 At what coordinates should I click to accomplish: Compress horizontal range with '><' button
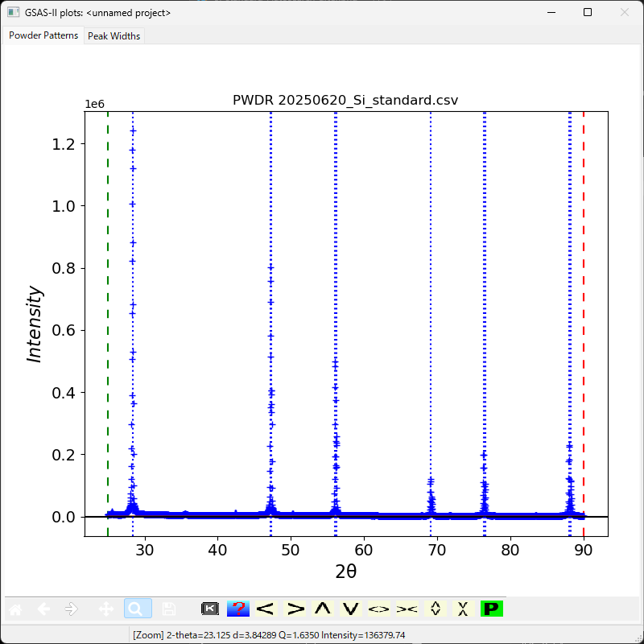(x=407, y=609)
